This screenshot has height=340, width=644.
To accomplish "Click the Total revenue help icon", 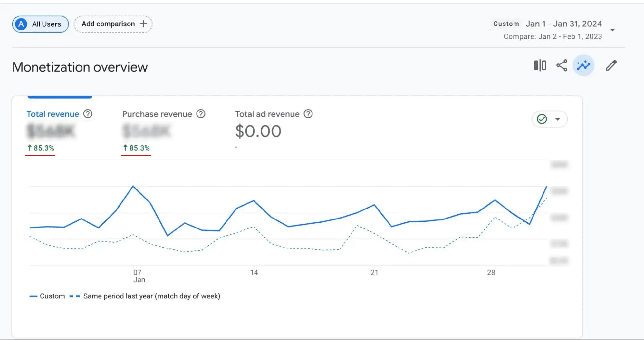I will (x=88, y=114).
